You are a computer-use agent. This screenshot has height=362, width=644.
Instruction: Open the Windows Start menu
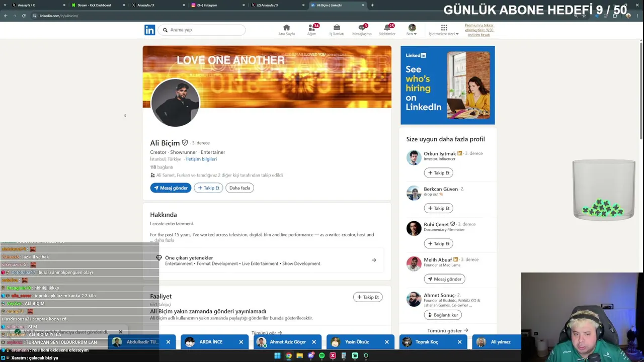pos(277,356)
